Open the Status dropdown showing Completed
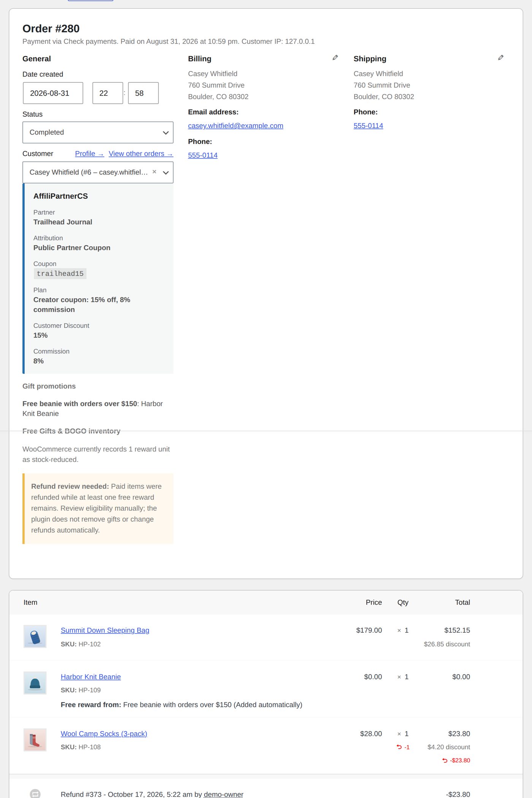532x798 pixels. coord(98,132)
